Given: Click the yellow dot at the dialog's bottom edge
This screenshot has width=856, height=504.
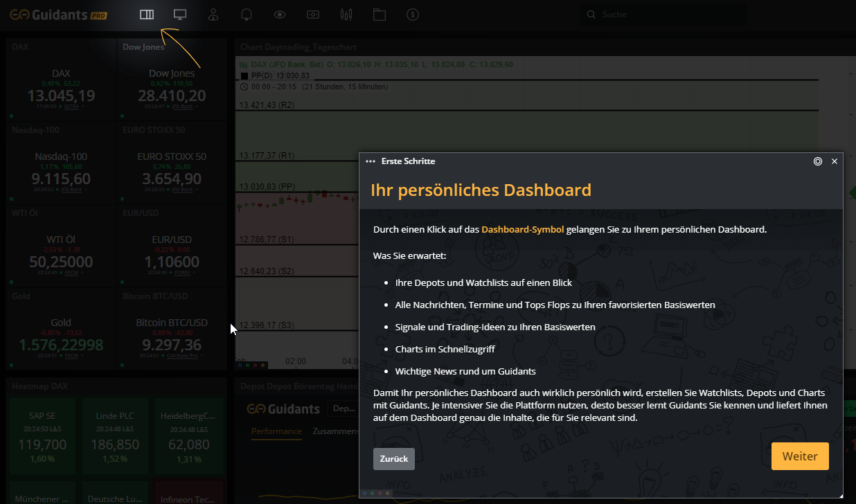Looking at the screenshot, I should click(x=388, y=493).
